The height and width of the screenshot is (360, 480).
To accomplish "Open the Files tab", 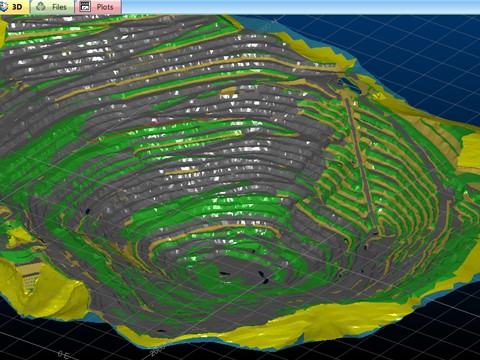I will [x=52, y=7].
